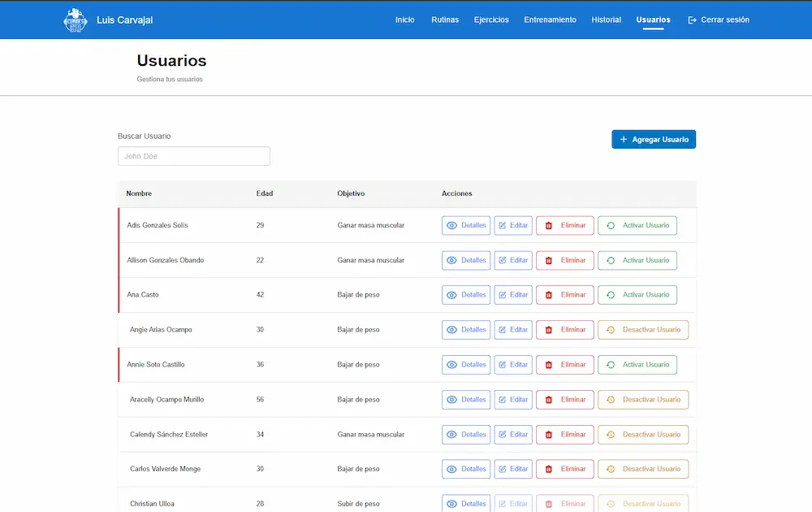Click eye icon for Annie Soto Castillo
The height and width of the screenshot is (512, 812).
(451, 365)
